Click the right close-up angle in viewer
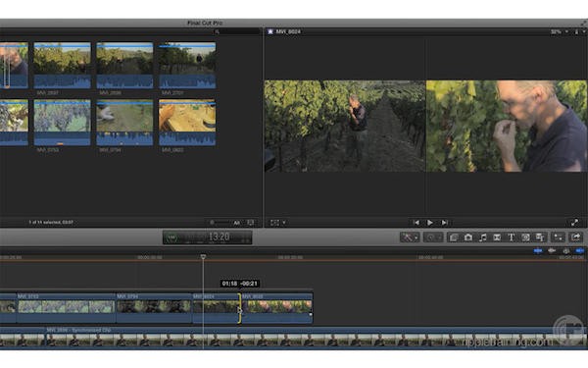The image size is (588, 368). tap(507, 127)
